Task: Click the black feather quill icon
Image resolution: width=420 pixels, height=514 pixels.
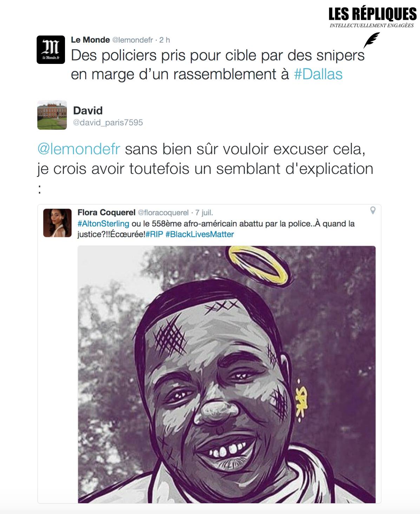Action: pyautogui.click(x=372, y=40)
